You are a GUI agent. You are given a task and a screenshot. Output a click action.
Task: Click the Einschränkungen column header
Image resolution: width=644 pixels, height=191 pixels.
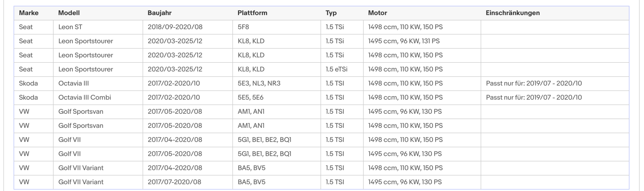(x=555, y=13)
